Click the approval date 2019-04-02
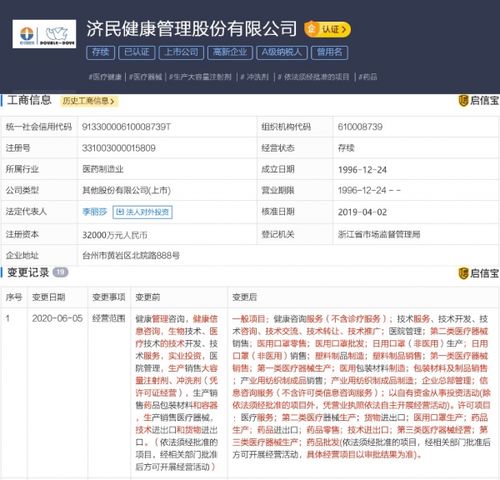500x480 pixels. (x=362, y=212)
